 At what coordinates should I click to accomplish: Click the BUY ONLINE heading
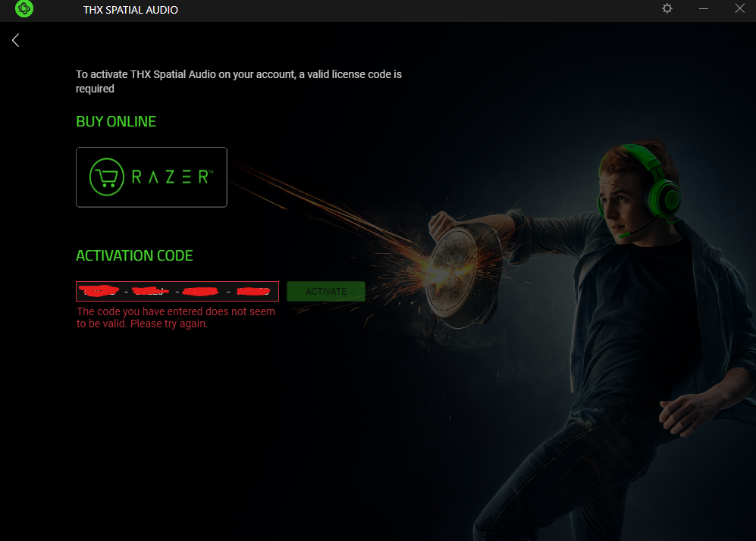point(116,121)
